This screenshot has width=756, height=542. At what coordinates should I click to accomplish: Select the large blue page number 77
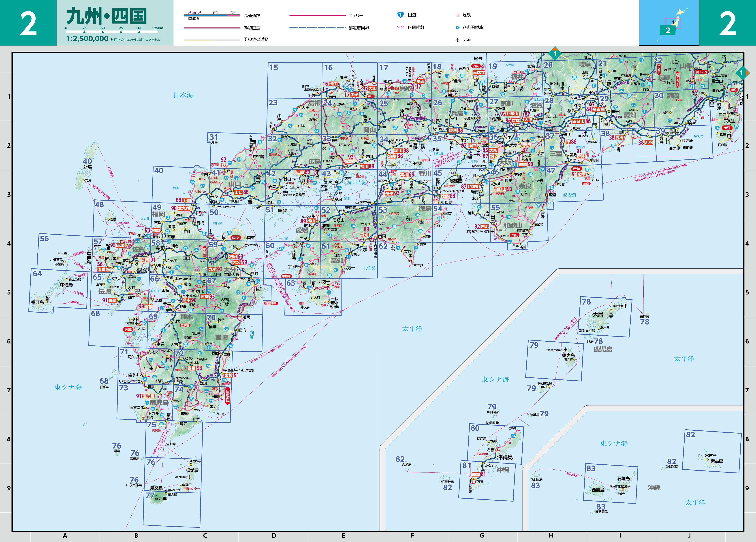[x=150, y=495]
